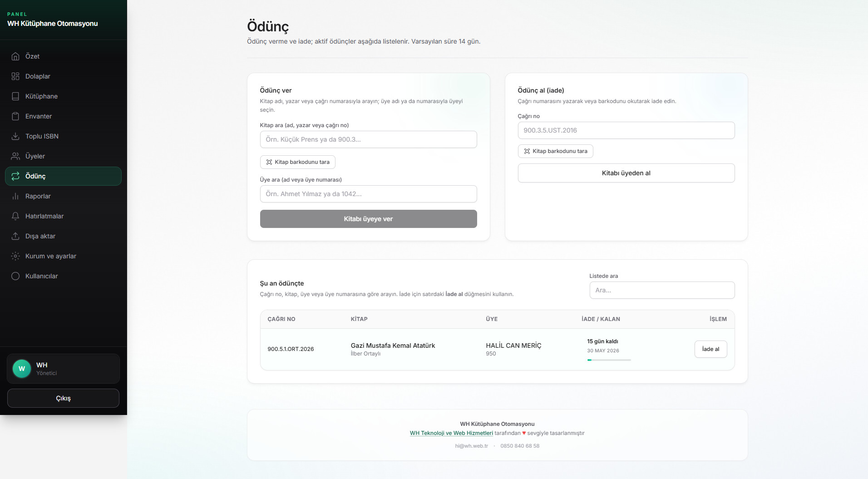Select the active Ödünç menu entry
Viewport: 868px width, 479px height.
(x=63, y=176)
